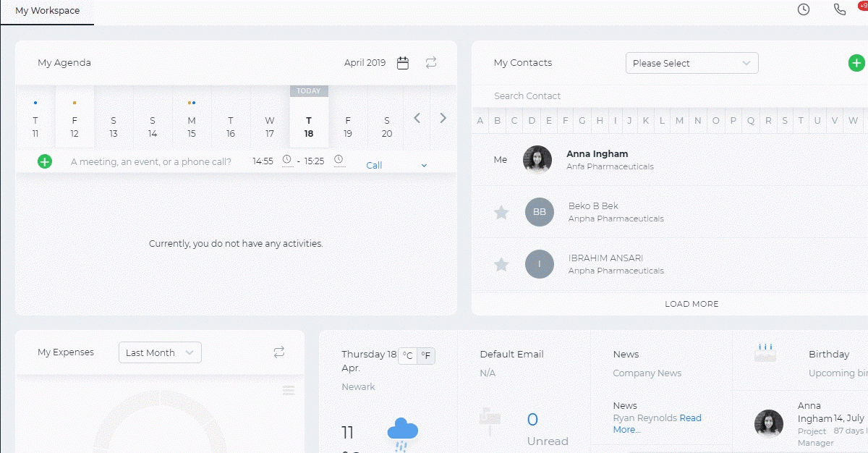Open the start time clock picker
The height and width of the screenshot is (453, 868).
click(x=287, y=160)
